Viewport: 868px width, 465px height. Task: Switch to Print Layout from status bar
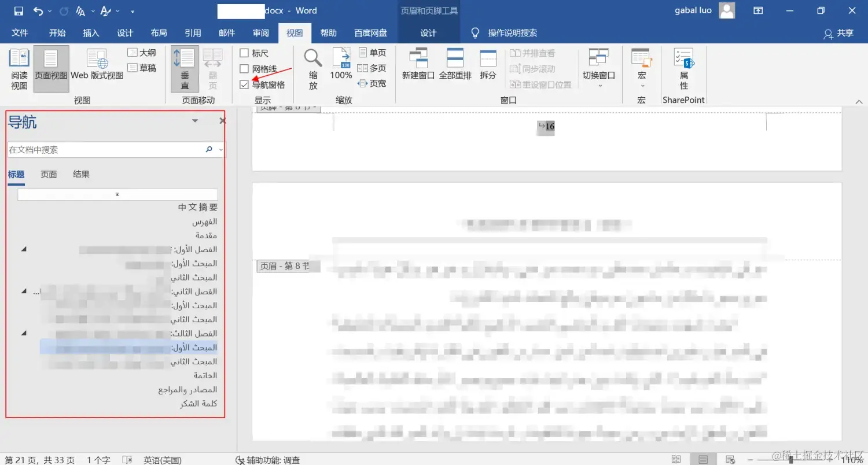click(x=703, y=460)
